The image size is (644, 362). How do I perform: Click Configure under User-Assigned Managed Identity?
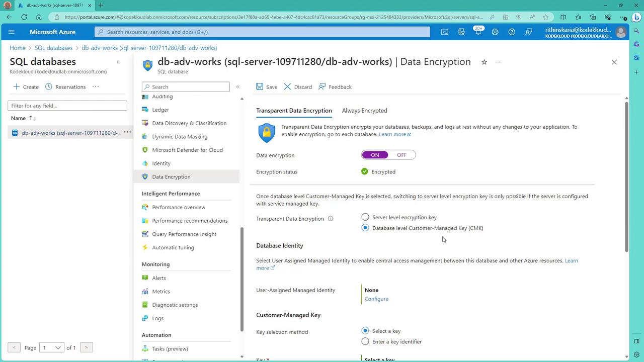click(376, 299)
